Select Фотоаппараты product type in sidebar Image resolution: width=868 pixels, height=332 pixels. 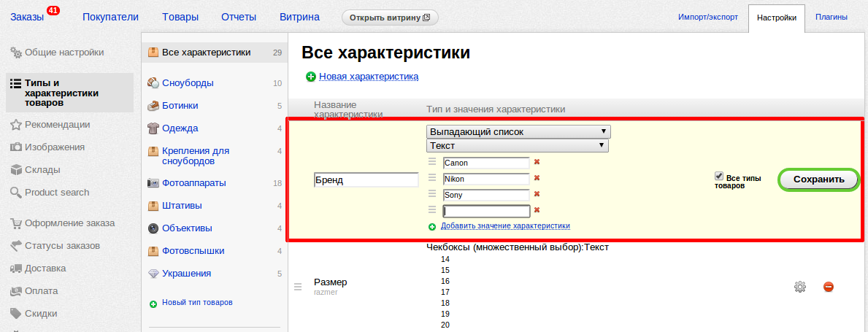193,182
